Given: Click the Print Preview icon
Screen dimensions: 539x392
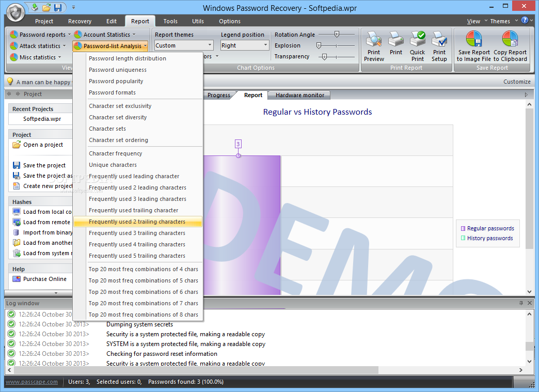Looking at the screenshot, I should pos(374,39).
